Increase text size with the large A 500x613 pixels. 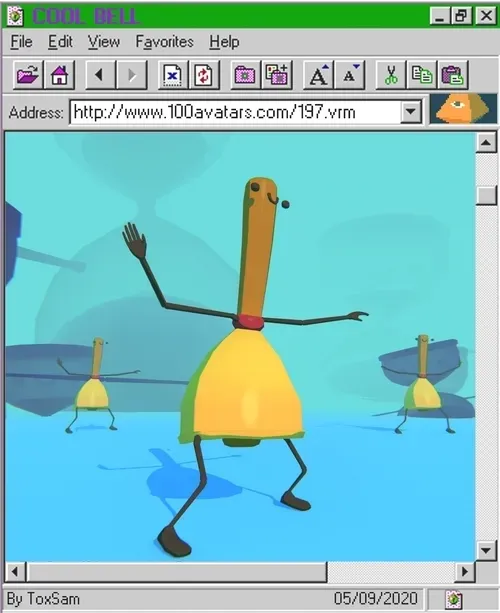(318, 74)
